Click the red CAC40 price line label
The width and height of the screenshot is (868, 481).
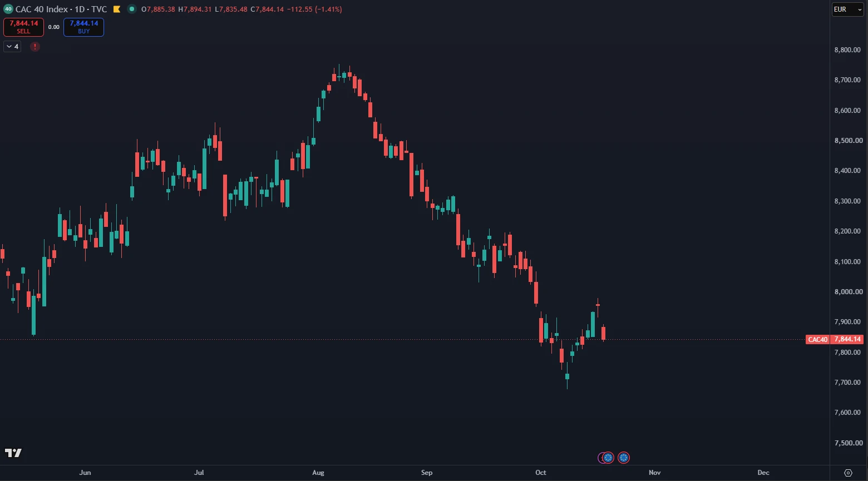(817, 339)
